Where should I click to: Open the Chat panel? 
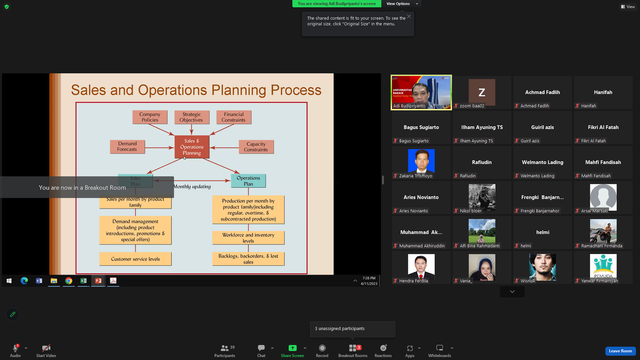pyautogui.click(x=261, y=350)
